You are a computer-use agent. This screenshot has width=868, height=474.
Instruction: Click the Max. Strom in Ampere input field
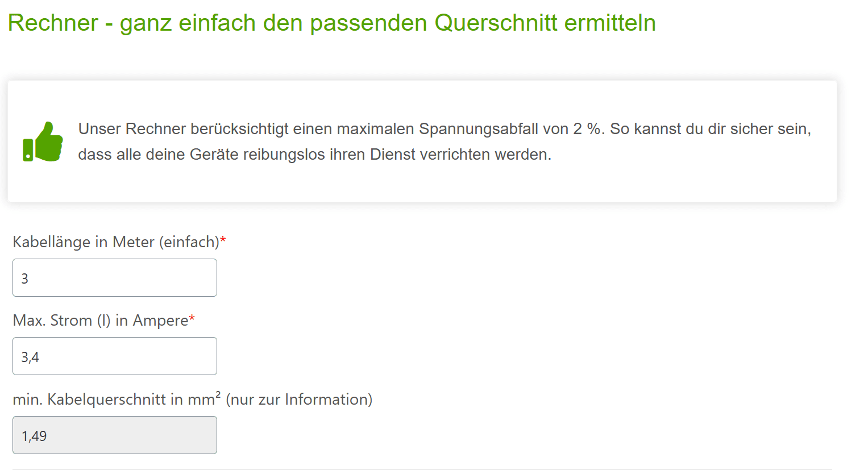click(x=115, y=356)
